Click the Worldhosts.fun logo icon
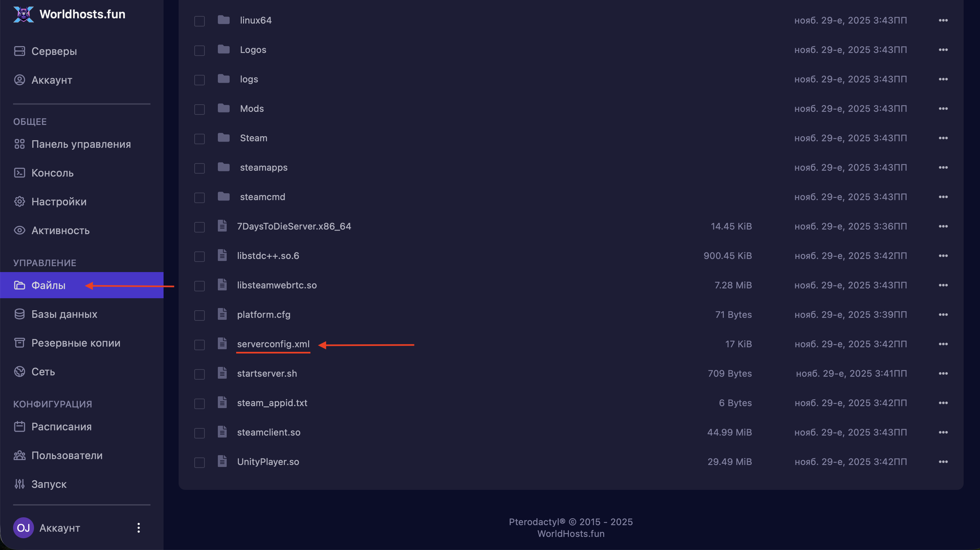The width and height of the screenshot is (980, 550). [x=24, y=14]
